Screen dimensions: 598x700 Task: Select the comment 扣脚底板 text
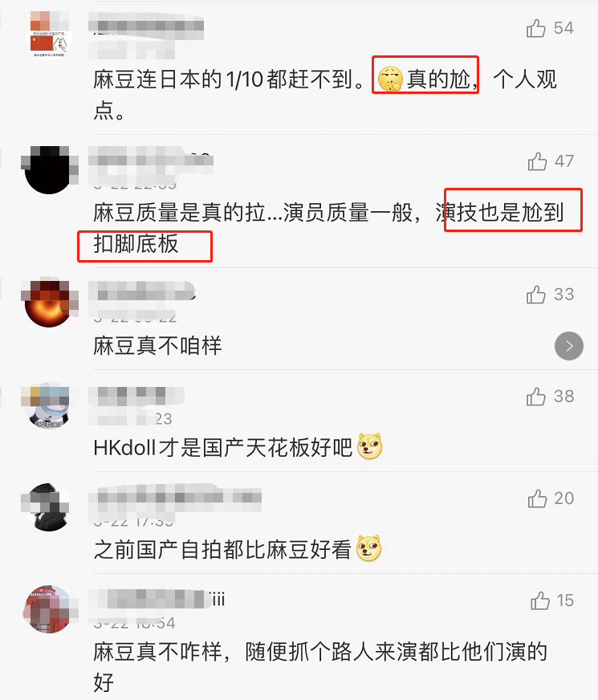pyautogui.click(x=136, y=244)
